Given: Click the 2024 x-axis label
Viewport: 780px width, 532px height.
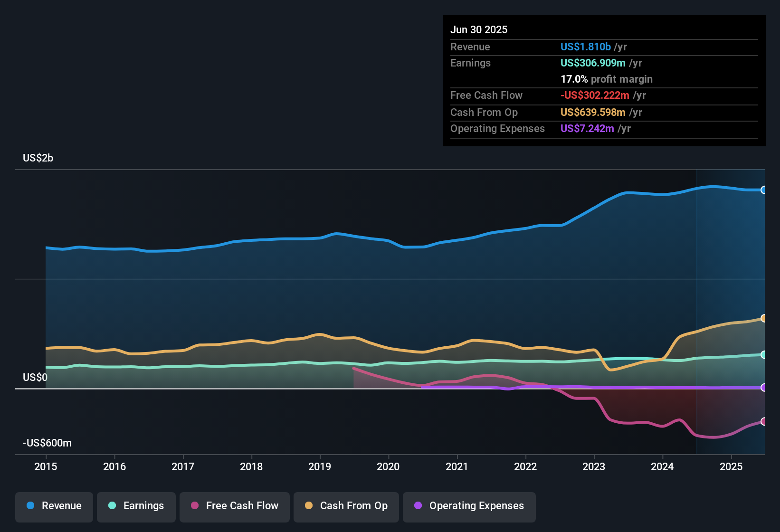Looking at the screenshot, I should (x=662, y=467).
